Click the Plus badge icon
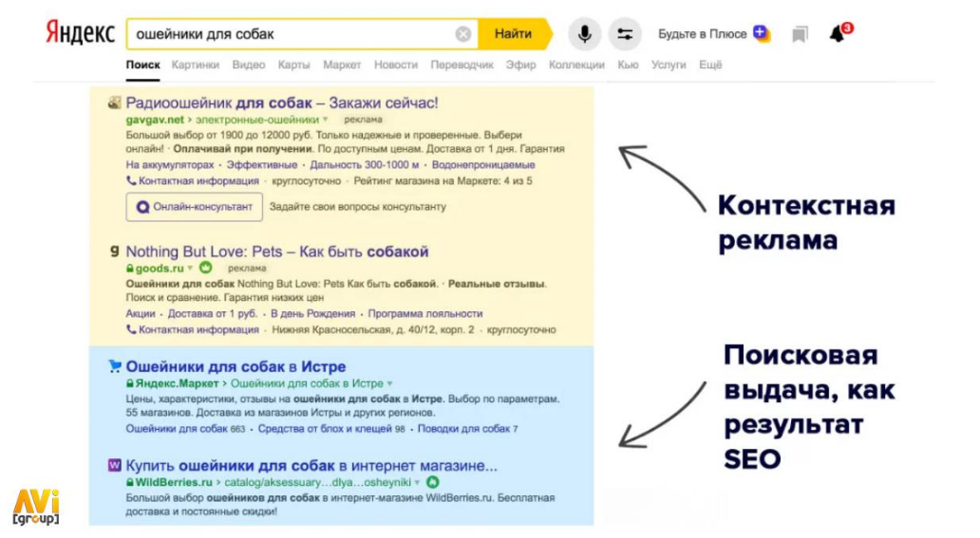 coord(761,33)
